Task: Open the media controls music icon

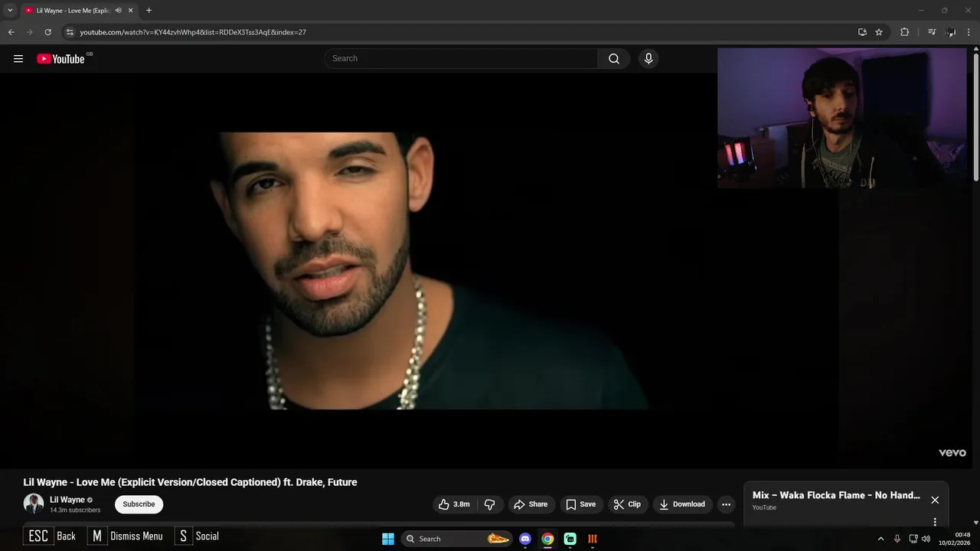Action: 932,32
